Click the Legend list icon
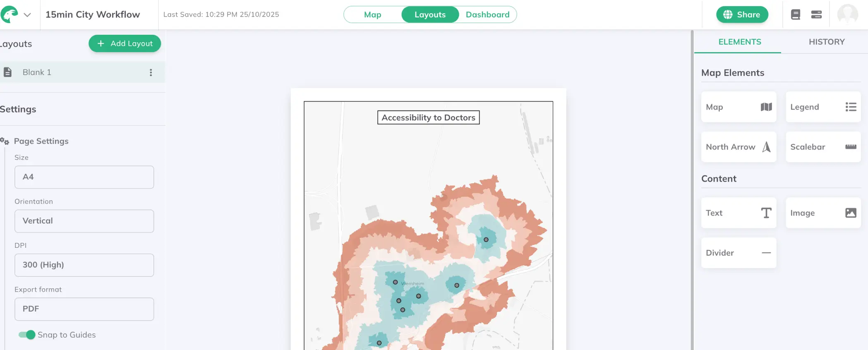 pos(851,107)
